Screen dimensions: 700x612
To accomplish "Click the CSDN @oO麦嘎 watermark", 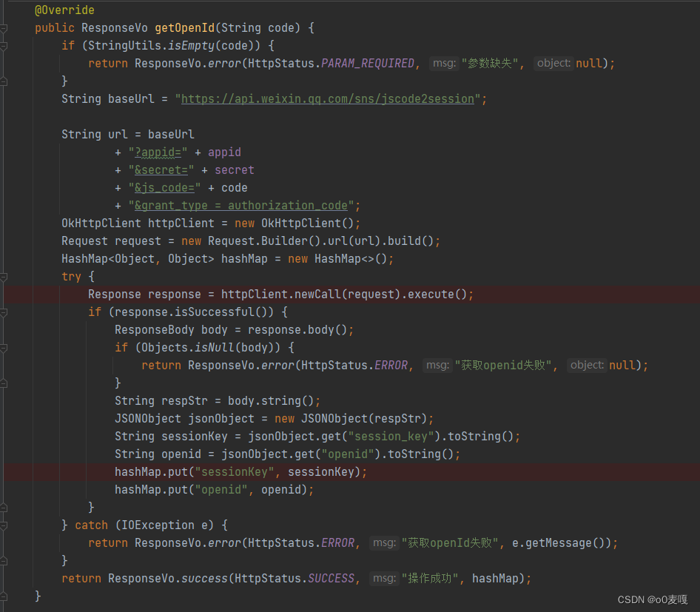I will coord(655,599).
